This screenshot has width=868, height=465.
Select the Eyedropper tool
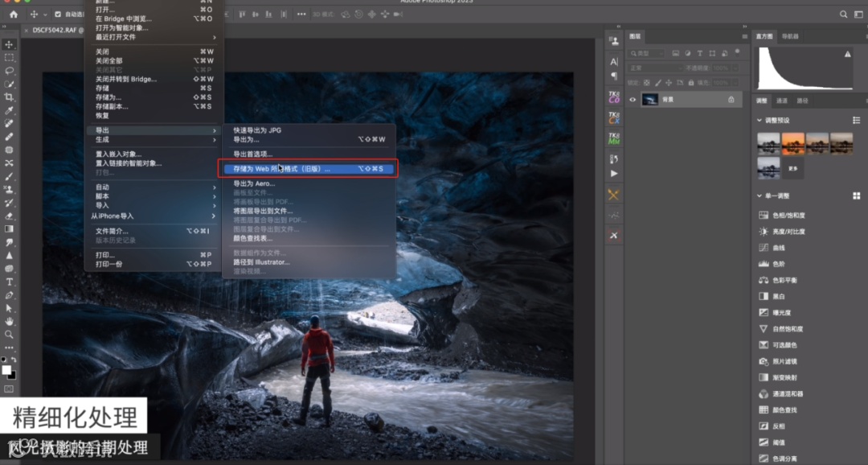point(10,111)
